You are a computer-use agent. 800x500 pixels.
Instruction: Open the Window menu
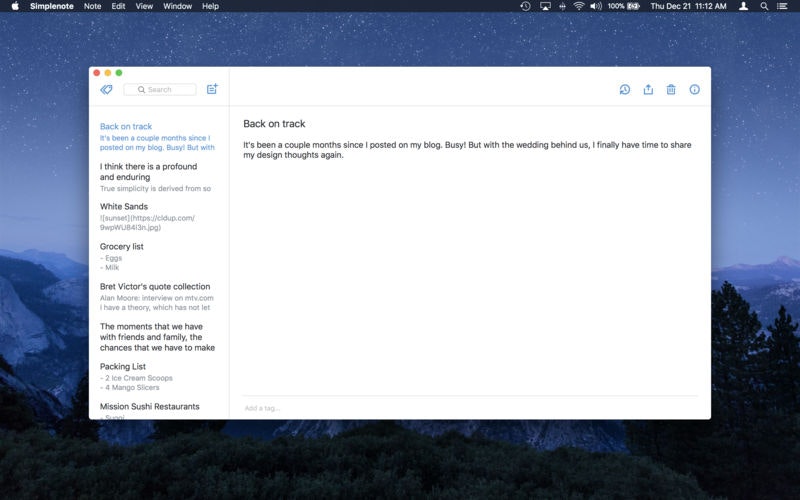[178, 6]
